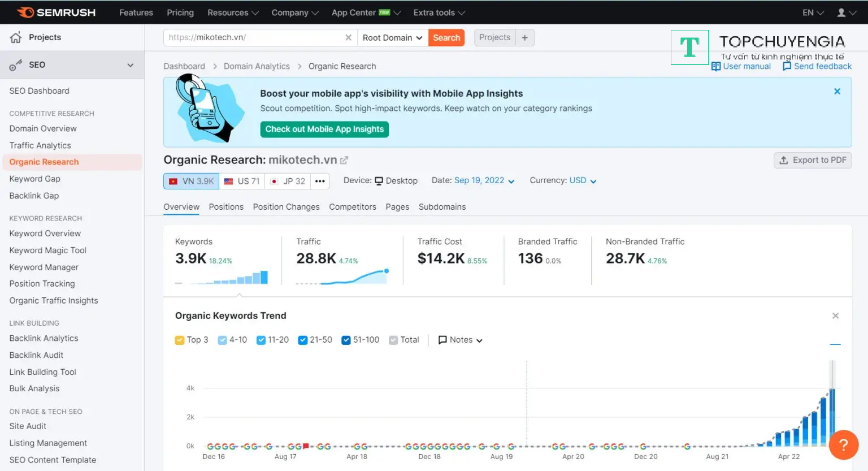Open the App Center dropdown
Image resolution: width=868 pixels, height=471 pixels.
(366, 12)
